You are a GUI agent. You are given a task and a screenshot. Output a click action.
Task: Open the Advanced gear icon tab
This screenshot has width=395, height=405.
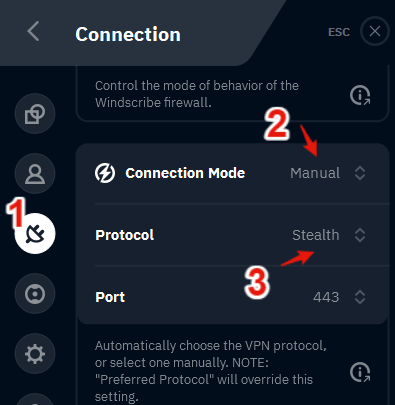[35, 354]
